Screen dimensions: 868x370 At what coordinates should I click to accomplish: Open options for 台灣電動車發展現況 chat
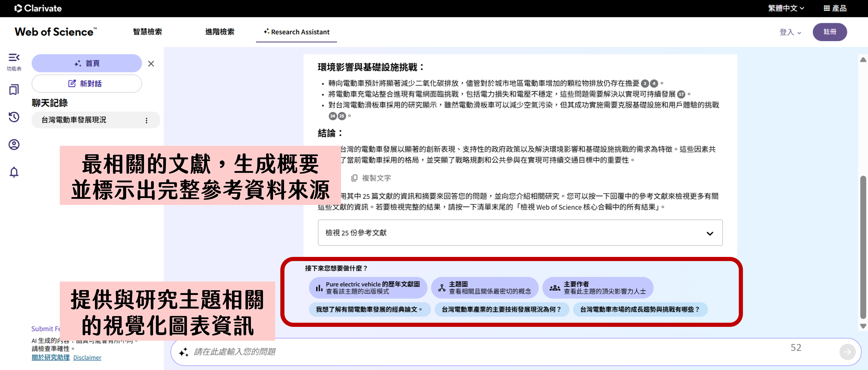click(x=146, y=120)
